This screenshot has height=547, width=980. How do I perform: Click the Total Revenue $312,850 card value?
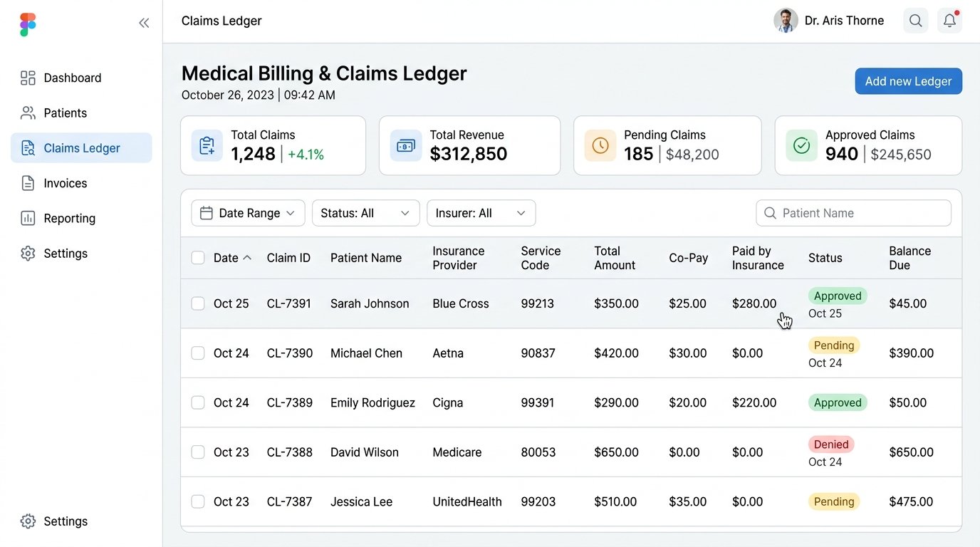click(x=469, y=154)
